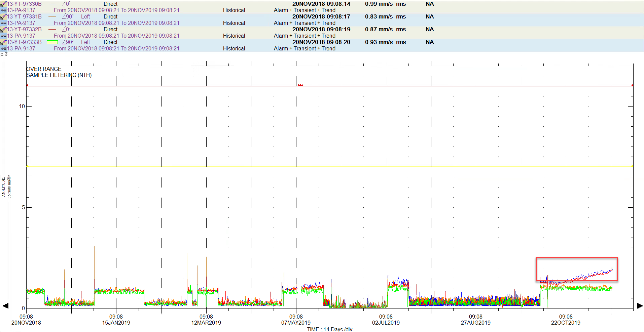Pan the trend left with the left arrow
Screen dimensions: 644x332
pos(5,306)
